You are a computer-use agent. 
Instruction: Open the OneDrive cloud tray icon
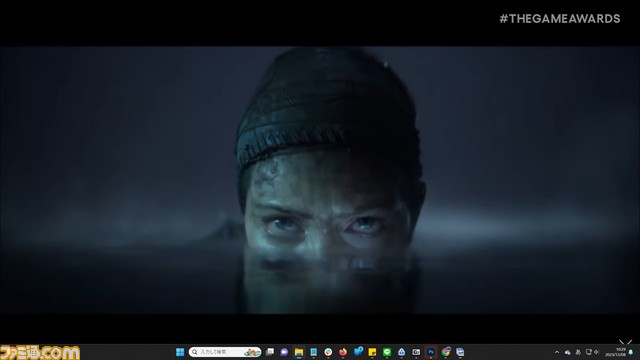[567, 352]
